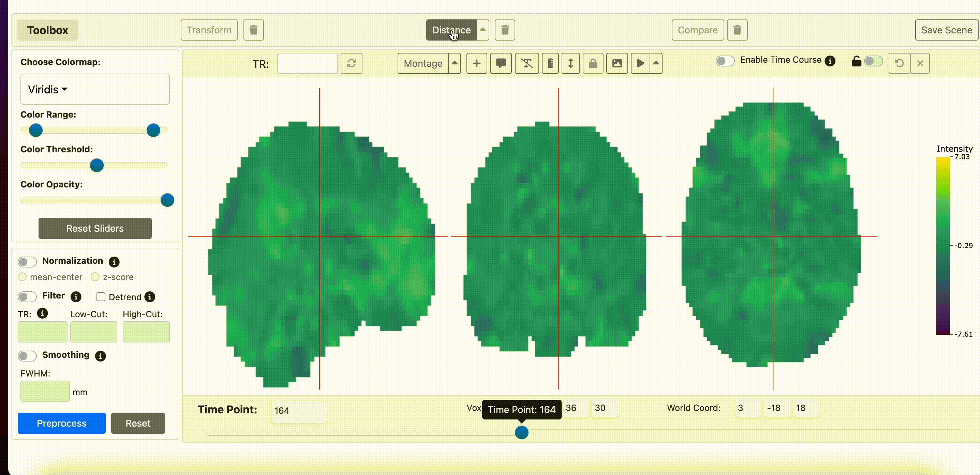Click the crosshair plus toolbar icon
Image resolution: width=980 pixels, height=475 pixels.
[x=476, y=63]
